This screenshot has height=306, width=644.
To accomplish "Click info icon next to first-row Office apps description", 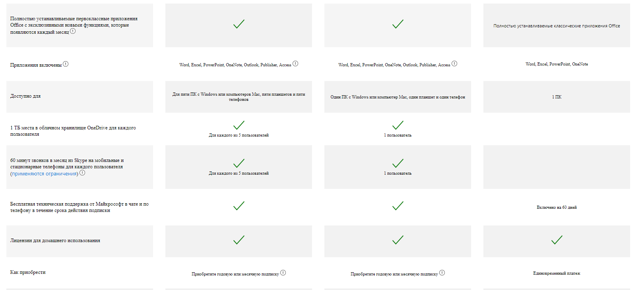I will click(x=73, y=31).
